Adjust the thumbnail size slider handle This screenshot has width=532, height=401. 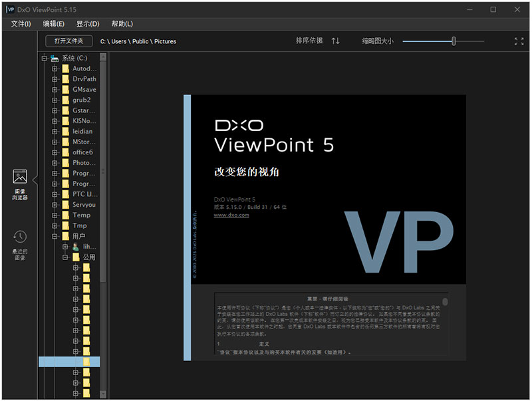click(454, 41)
